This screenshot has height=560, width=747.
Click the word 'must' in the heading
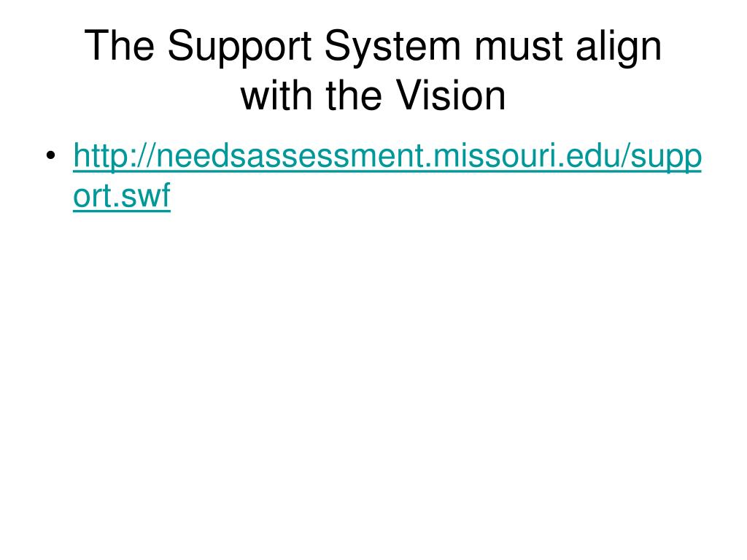coord(519,47)
